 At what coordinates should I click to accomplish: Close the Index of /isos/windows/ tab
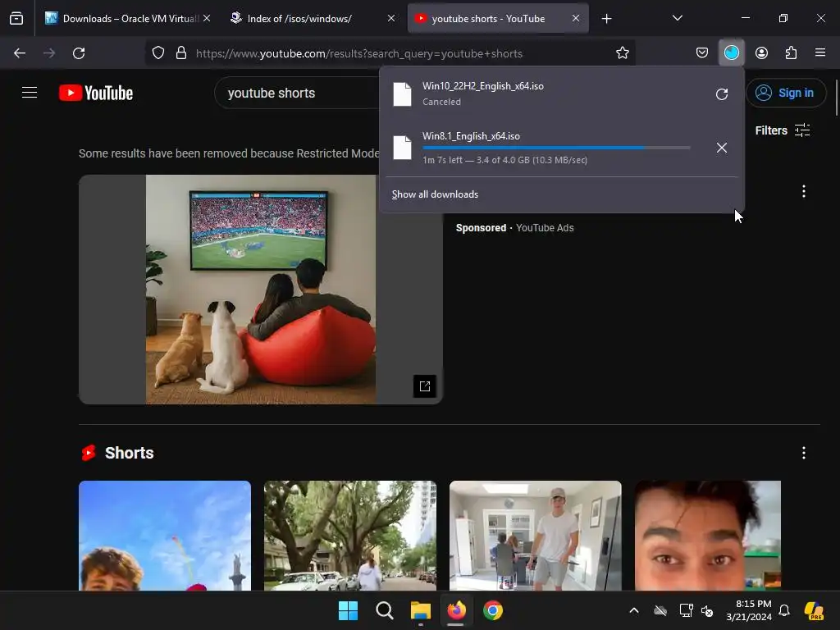tap(391, 18)
